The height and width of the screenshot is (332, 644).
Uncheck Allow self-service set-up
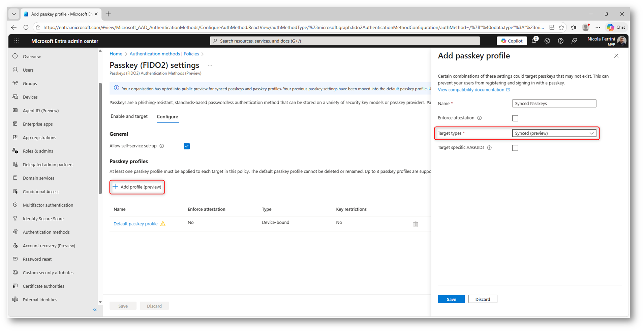(187, 146)
